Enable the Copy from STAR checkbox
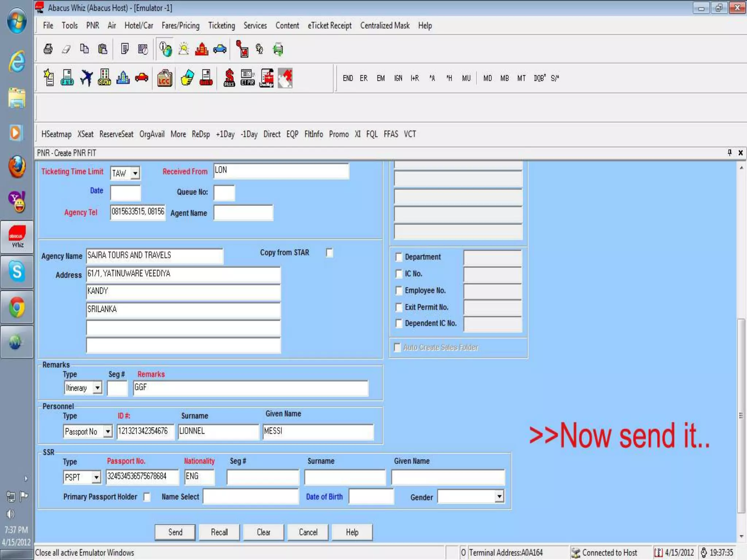The image size is (747, 560). pyautogui.click(x=329, y=253)
